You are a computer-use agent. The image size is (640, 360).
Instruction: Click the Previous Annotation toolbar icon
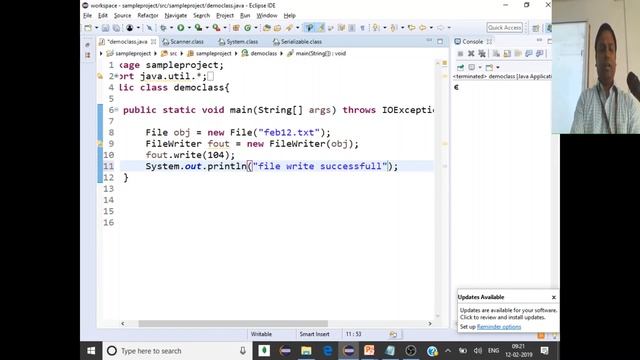tap(393, 28)
